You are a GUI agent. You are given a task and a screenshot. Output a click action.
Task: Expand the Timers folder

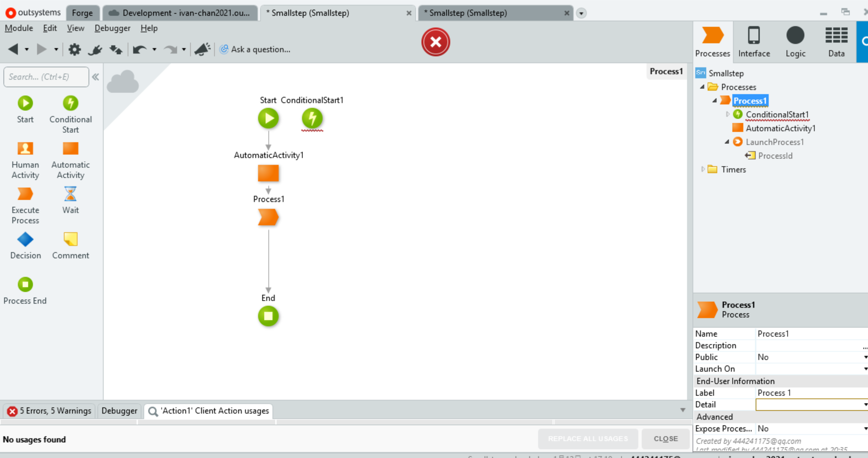(703, 169)
